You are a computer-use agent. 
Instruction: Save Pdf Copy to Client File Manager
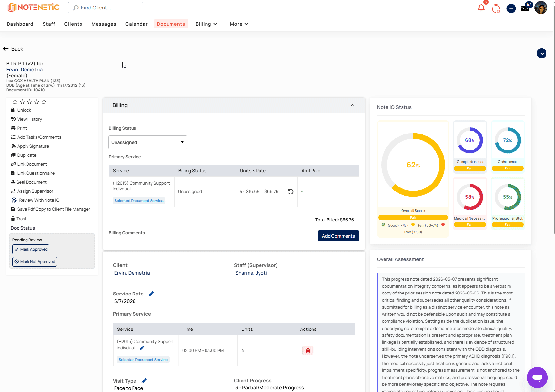point(50,209)
